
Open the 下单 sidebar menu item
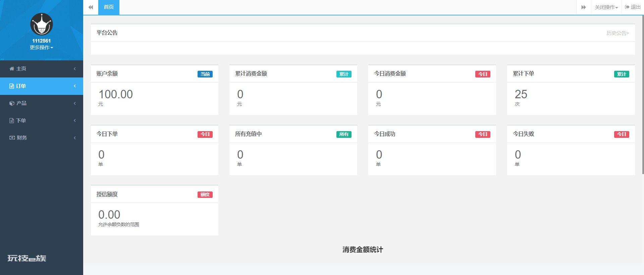(x=42, y=121)
